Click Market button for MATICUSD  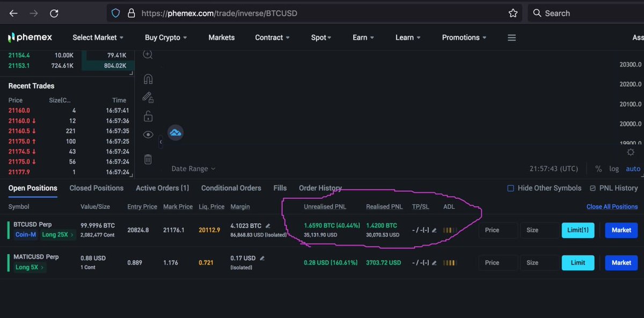pos(621,263)
